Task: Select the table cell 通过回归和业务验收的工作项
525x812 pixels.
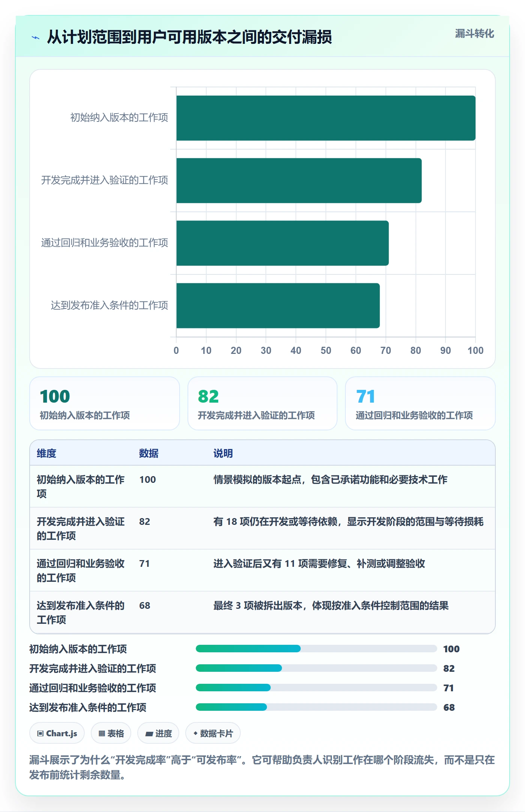Action: click(x=81, y=571)
